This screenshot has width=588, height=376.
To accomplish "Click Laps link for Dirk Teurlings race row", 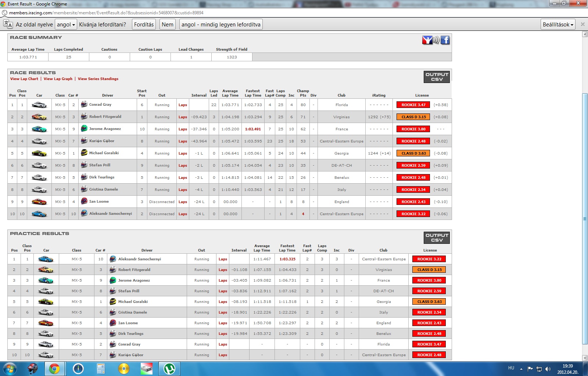I will pyautogui.click(x=183, y=178).
